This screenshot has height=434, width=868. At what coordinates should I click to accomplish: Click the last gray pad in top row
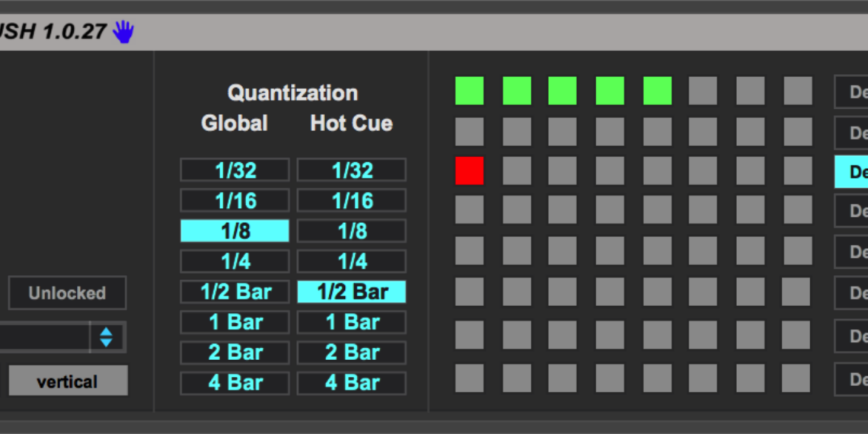797,91
